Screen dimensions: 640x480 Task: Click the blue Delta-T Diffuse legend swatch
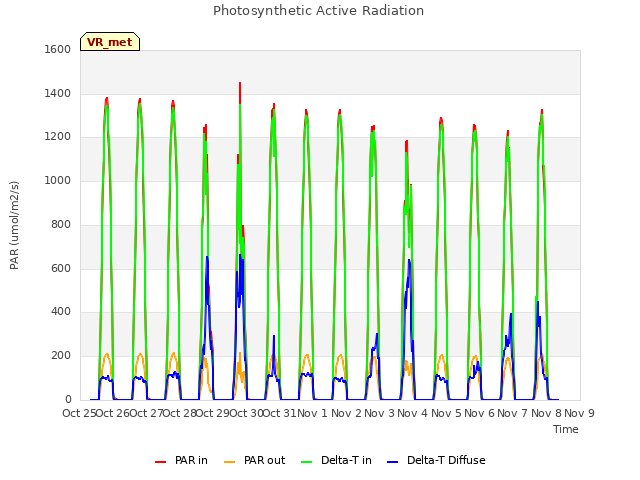[393, 462]
